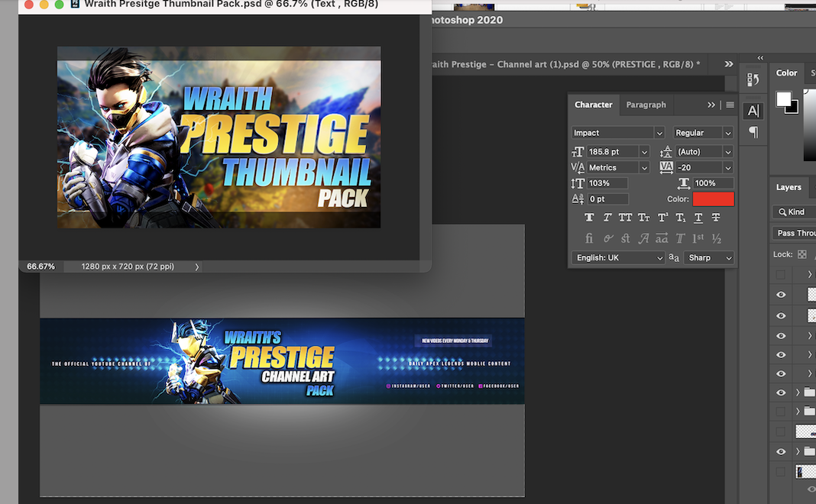
Task: Toggle Swash OpenType option
Action: click(644, 238)
